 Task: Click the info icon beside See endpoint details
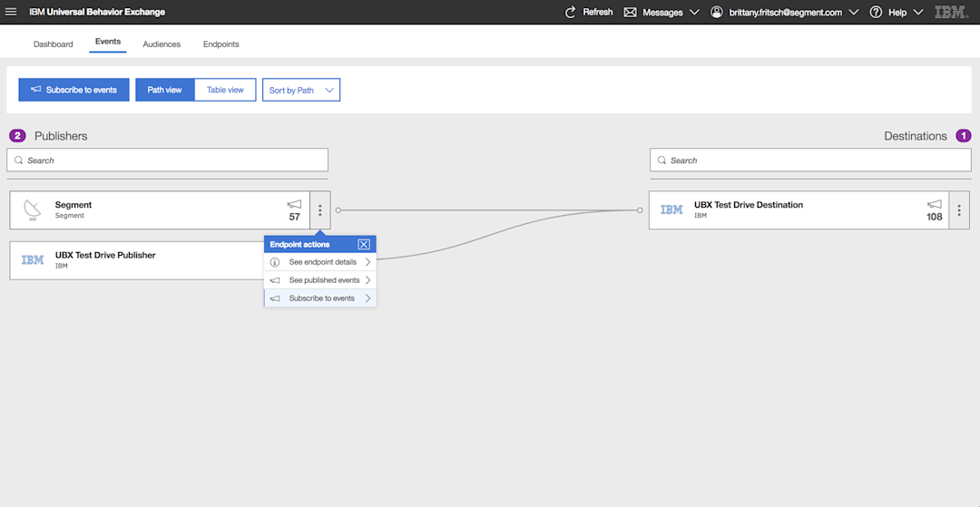[x=275, y=261]
